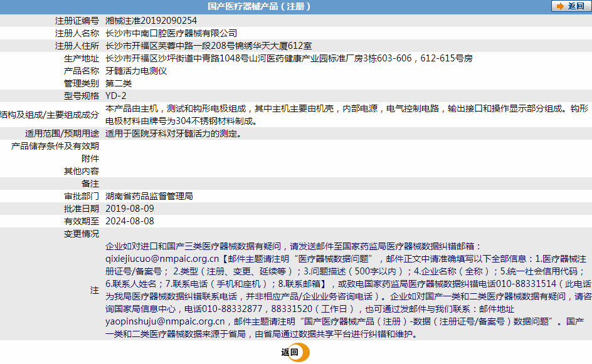Viewport: 592px width, 364px height.
Task: Select the label 注册人住所
Action: 77,46
